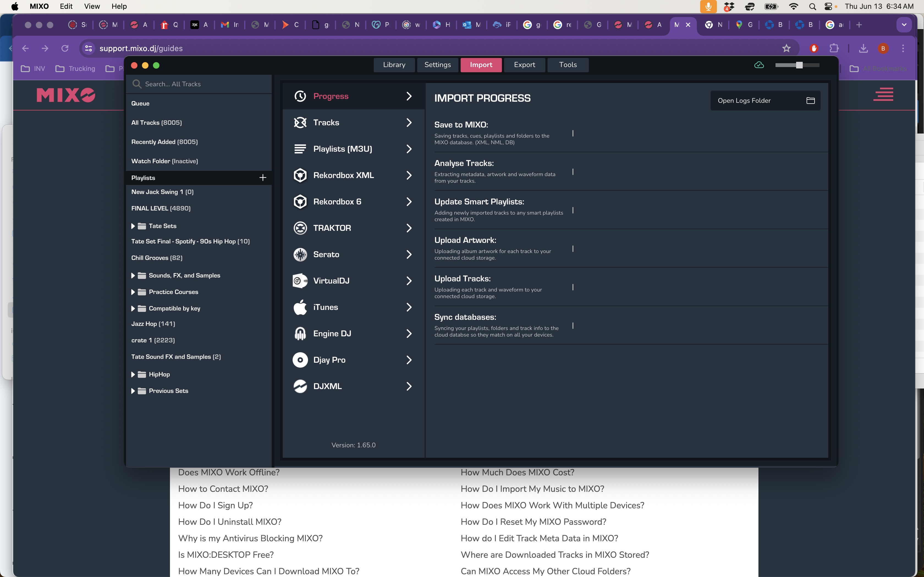Click the VirtualDJ import icon
924x577 pixels.
coord(300,281)
